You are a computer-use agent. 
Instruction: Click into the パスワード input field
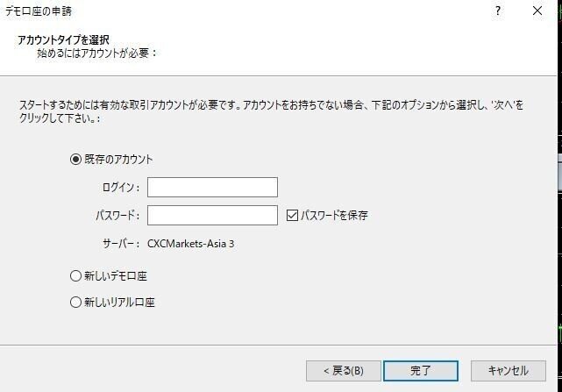[x=212, y=215]
